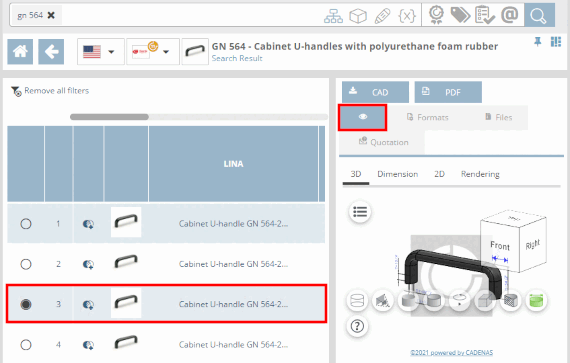Screen dimensions: 570x363
Task: Click the add-to-compare icon in row 3
Action: coord(88,305)
